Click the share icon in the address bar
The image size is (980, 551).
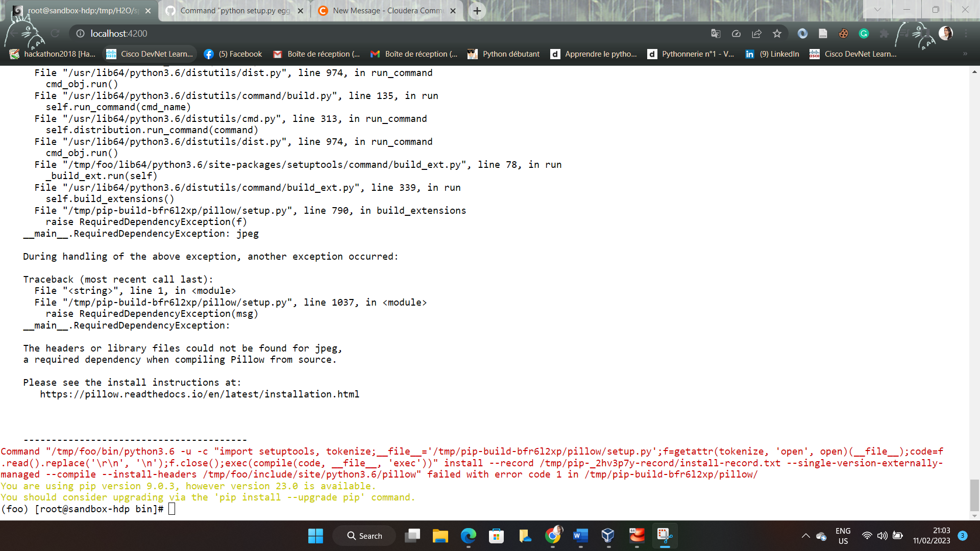(756, 33)
